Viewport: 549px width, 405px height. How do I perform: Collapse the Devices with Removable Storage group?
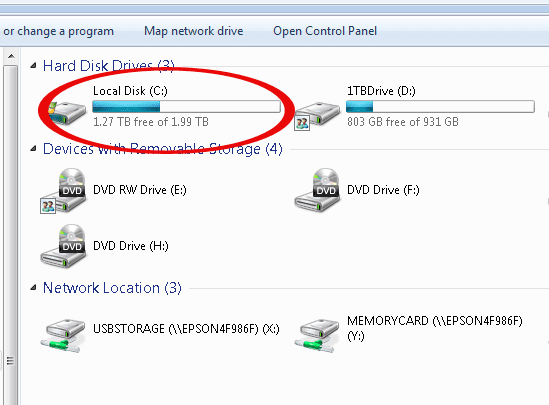33,149
